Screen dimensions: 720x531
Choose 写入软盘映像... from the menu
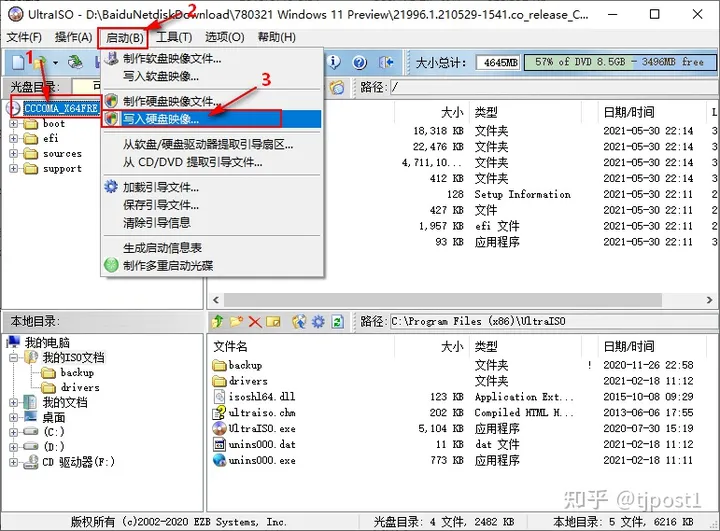pyautogui.click(x=212, y=76)
